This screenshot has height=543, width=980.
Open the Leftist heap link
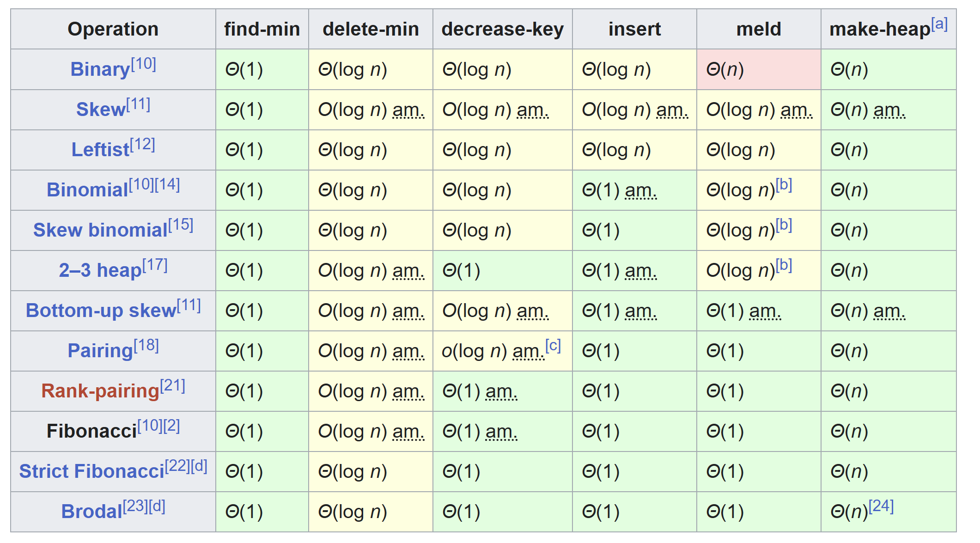click(100, 150)
